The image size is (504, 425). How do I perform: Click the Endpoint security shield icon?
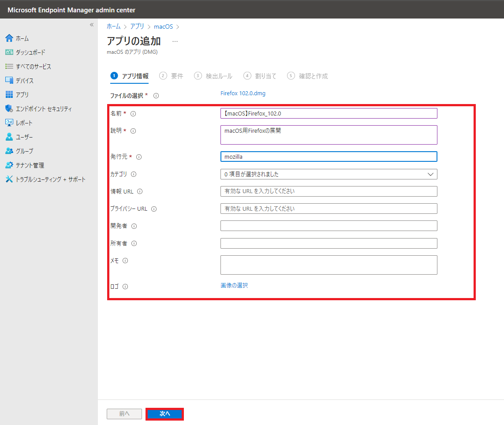tap(9, 108)
